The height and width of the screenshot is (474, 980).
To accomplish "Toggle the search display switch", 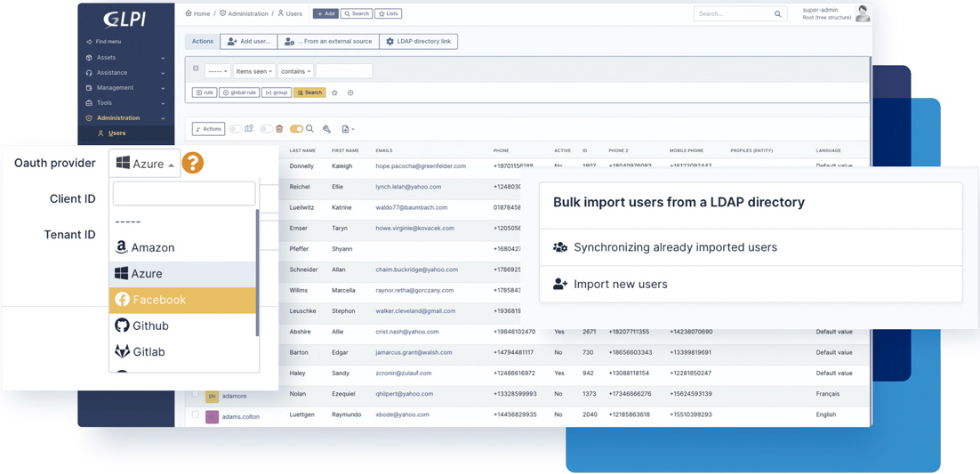I will [x=296, y=129].
